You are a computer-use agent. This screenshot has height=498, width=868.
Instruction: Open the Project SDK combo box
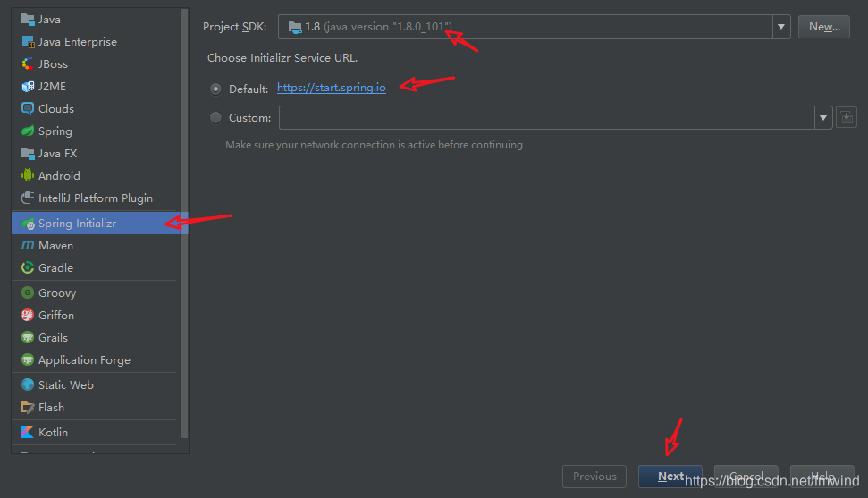click(x=534, y=27)
